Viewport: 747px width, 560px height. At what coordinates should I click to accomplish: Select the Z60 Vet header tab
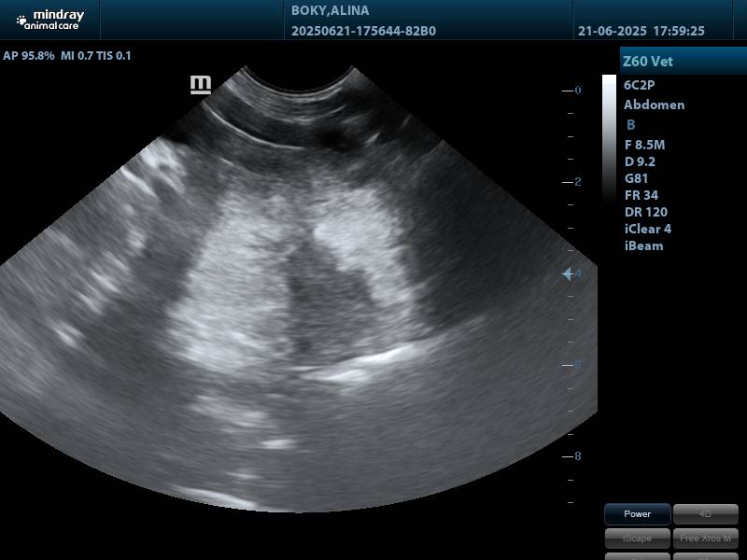pos(683,62)
